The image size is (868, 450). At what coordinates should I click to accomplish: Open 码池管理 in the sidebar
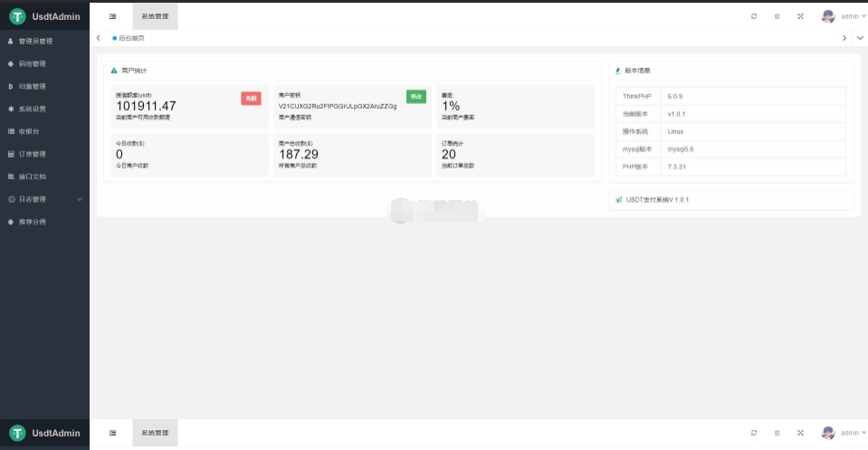(x=33, y=64)
